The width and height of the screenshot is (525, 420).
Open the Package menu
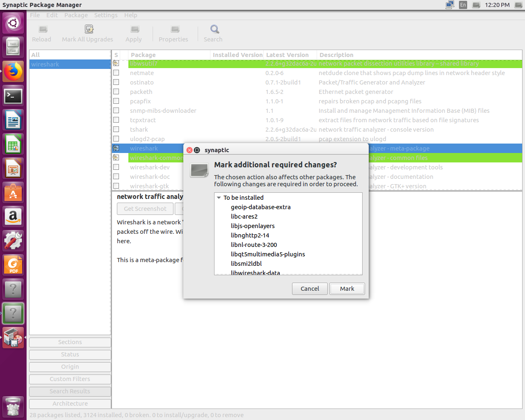pos(76,15)
